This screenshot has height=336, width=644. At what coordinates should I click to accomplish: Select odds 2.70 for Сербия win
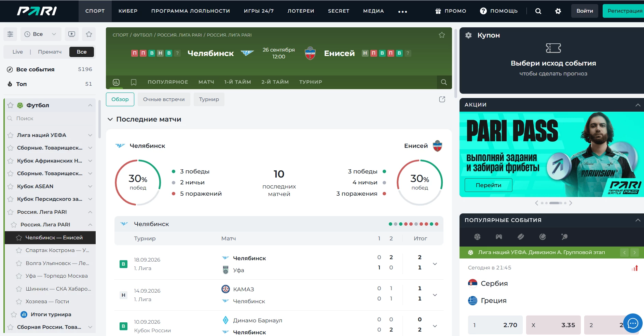tap(495, 325)
